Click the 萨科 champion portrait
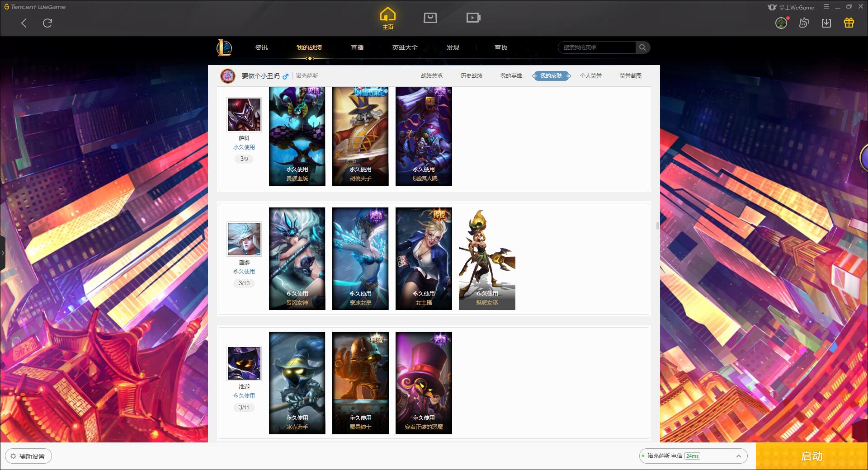868x470 pixels. [x=244, y=115]
